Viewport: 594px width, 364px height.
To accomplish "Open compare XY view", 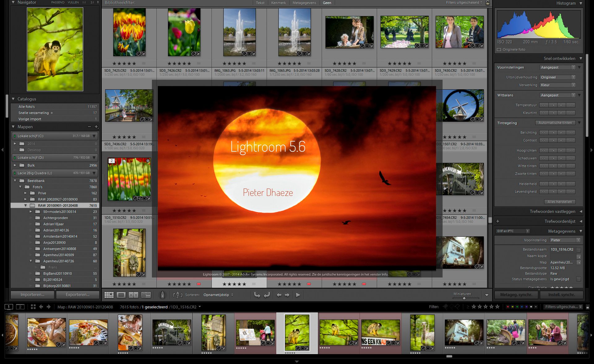I will pos(133,295).
